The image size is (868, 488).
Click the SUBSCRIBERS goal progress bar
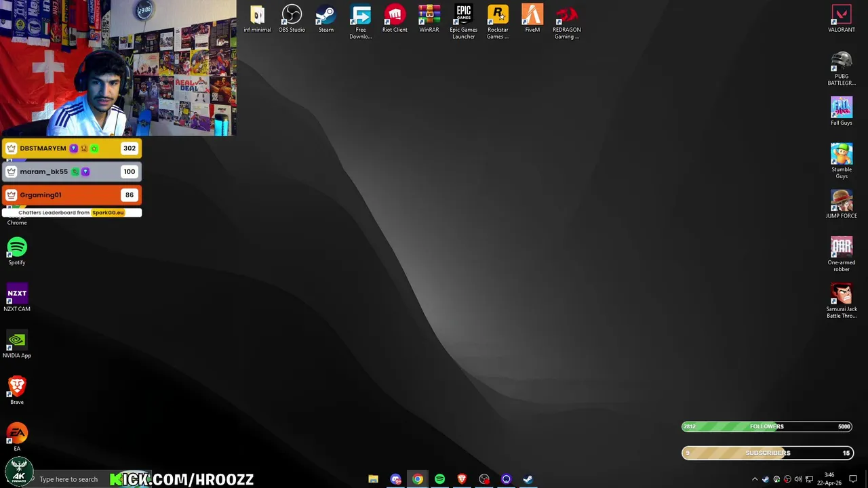point(767,453)
